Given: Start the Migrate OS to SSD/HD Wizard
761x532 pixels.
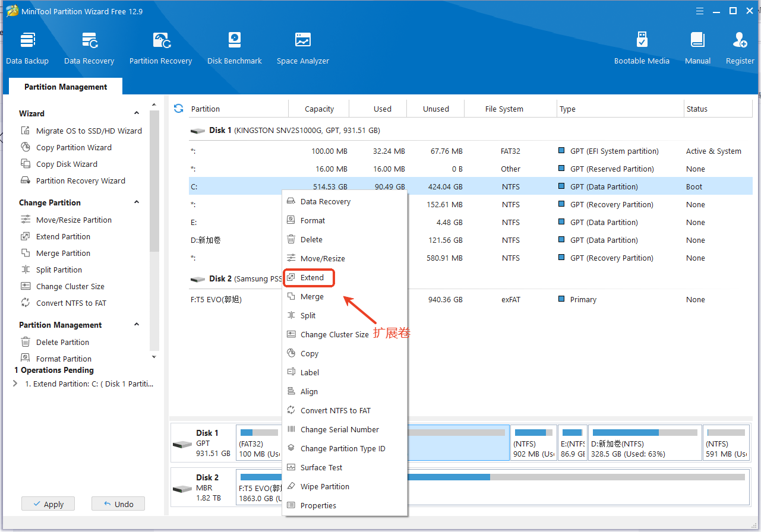Looking at the screenshot, I should pos(82,131).
